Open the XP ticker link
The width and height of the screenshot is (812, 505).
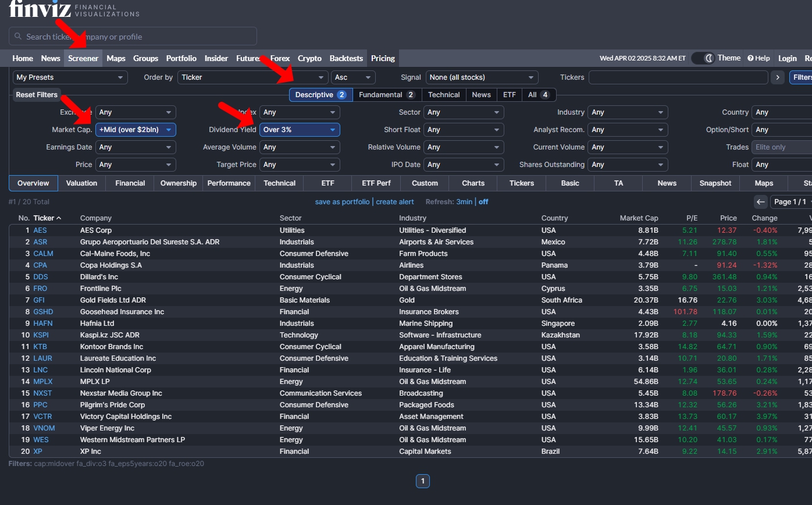pos(38,451)
